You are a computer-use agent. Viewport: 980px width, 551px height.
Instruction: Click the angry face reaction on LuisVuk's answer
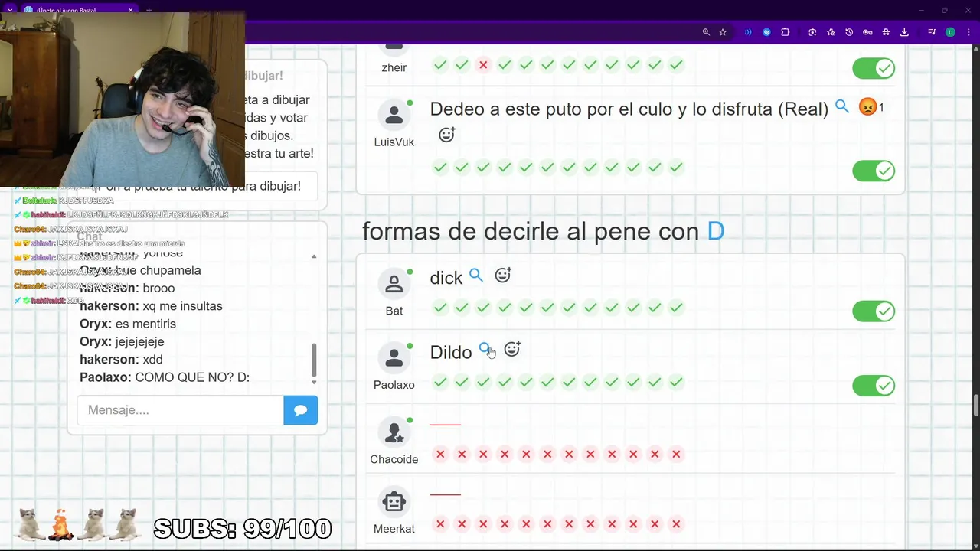pyautogui.click(x=867, y=107)
